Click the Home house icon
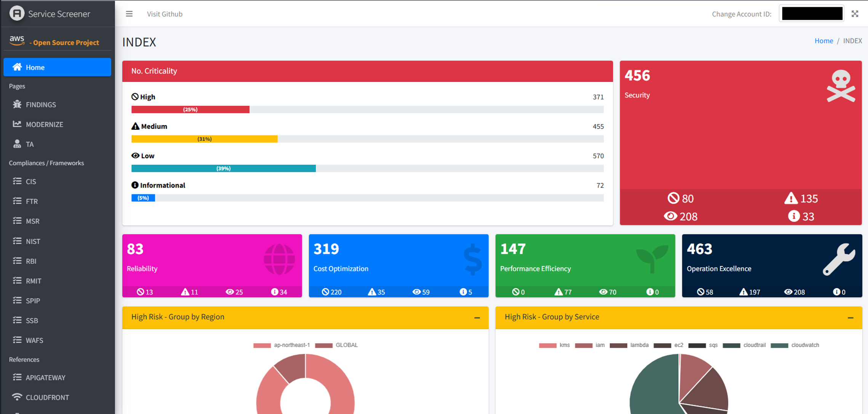 coord(17,67)
